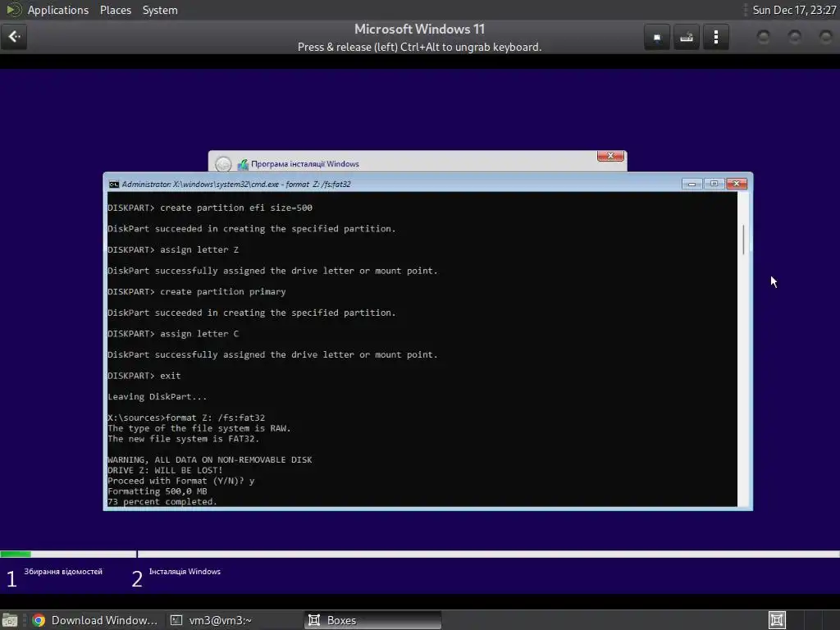Click the 'assign letter C' command line
This screenshot has height=630, width=840.
173,334
